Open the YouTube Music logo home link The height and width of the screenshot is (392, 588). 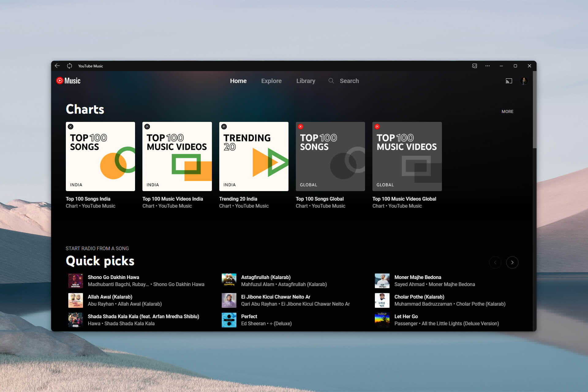point(68,81)
